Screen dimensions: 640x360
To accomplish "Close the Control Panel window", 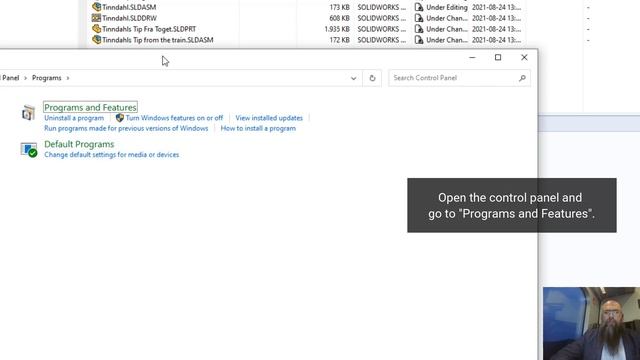I will (x=524, y=58).
